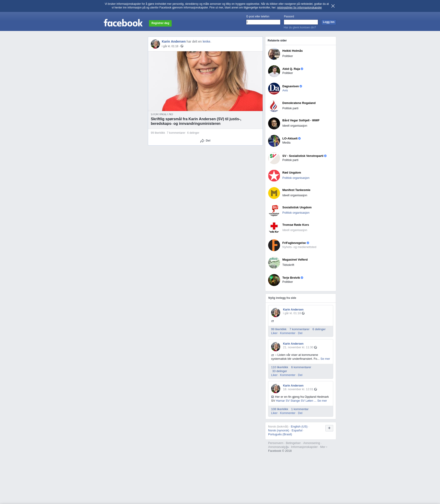Expand 'Se mer' on 21. november post
Screen dimensions: 440x504
[x=325, y=359]
